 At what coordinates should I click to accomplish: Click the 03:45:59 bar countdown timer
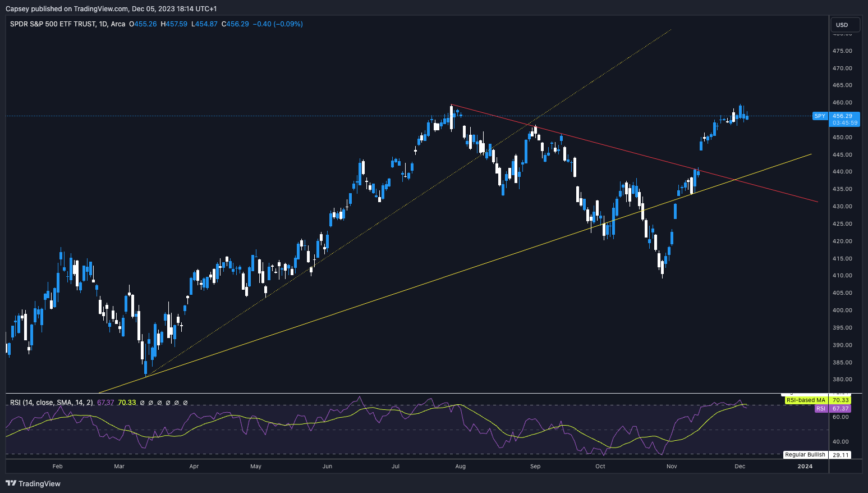844,122
